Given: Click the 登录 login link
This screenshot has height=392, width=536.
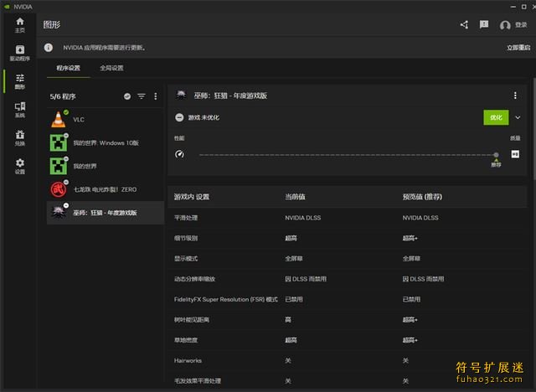Looking at the screenshot, I should click(x=521, y=24).
